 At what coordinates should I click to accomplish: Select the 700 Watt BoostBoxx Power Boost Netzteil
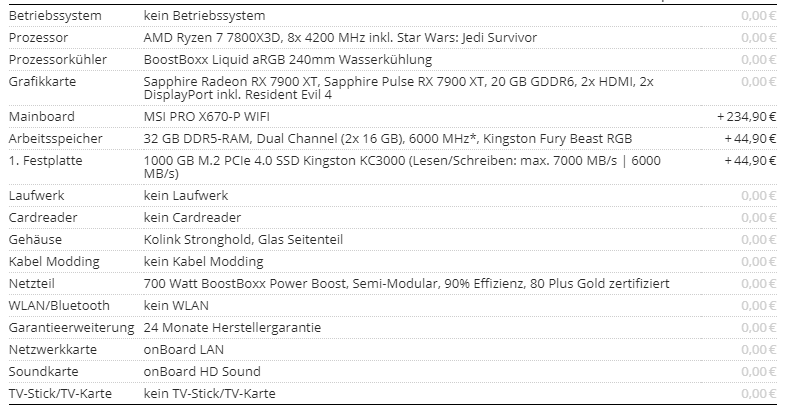click(407, 284)
